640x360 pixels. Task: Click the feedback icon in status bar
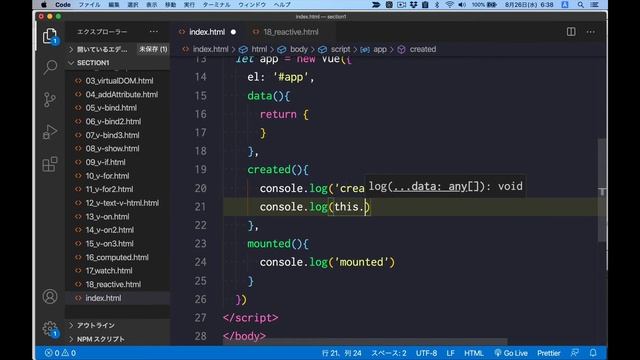click(x=575, y=353)
